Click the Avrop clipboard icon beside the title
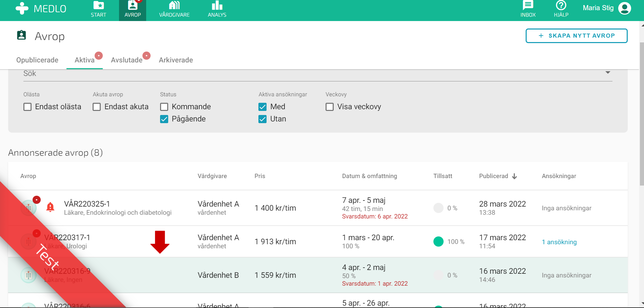644x308 pixels. tap(21, 35)
